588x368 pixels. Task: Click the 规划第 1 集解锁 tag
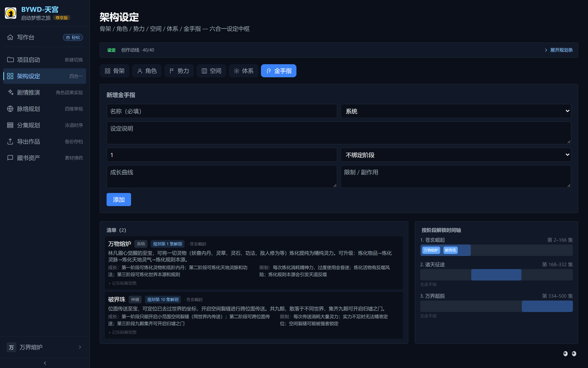pos(167,244)
